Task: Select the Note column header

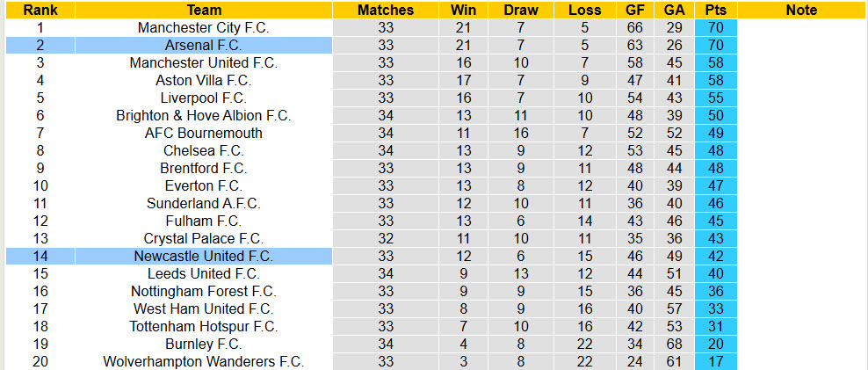Action: coord(801,11)
